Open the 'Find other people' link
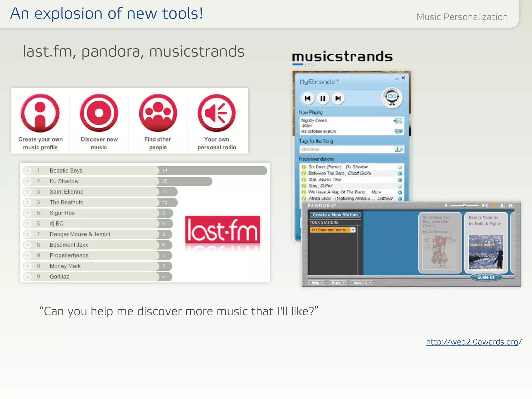532x399 pixels. pyautogui.click(x=158, y=143)
